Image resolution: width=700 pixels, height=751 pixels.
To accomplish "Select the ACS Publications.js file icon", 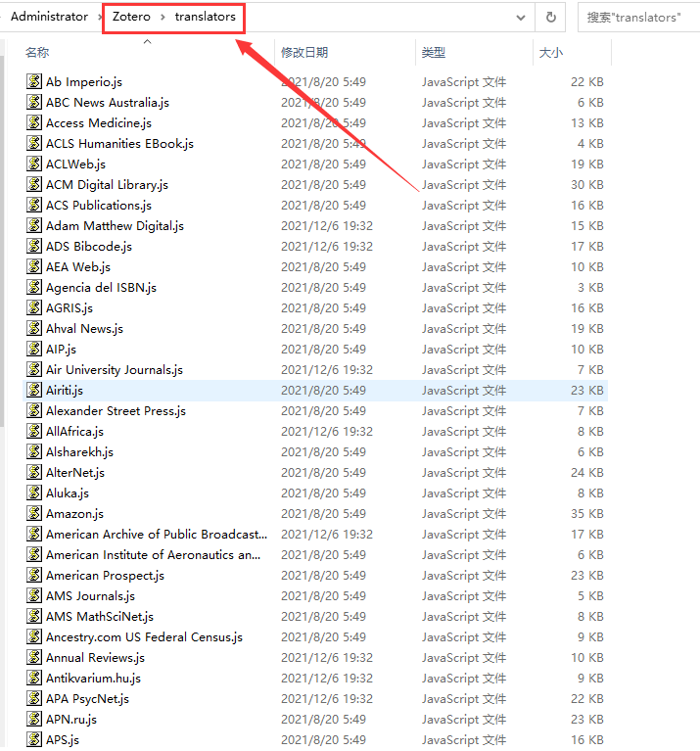I will point(34,205).
